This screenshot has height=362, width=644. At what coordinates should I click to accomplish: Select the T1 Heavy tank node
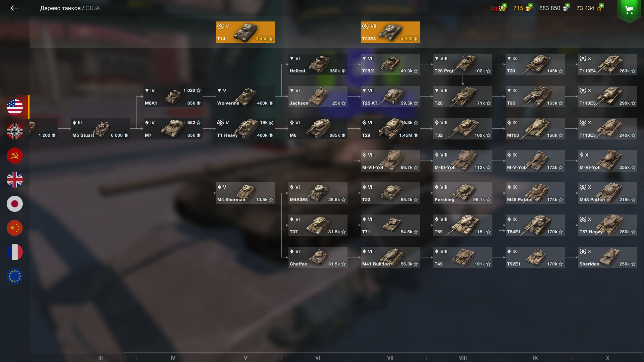pyautogui.click(x=246, y=129)
